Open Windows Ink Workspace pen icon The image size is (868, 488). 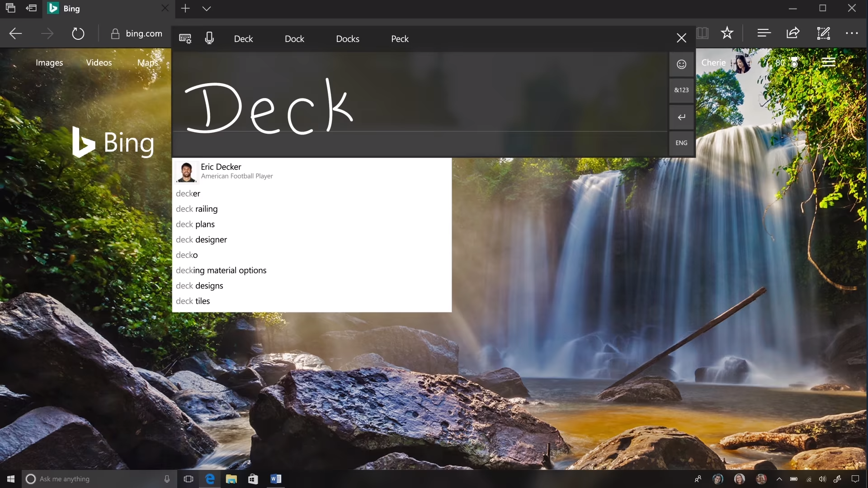pos(838,479)
